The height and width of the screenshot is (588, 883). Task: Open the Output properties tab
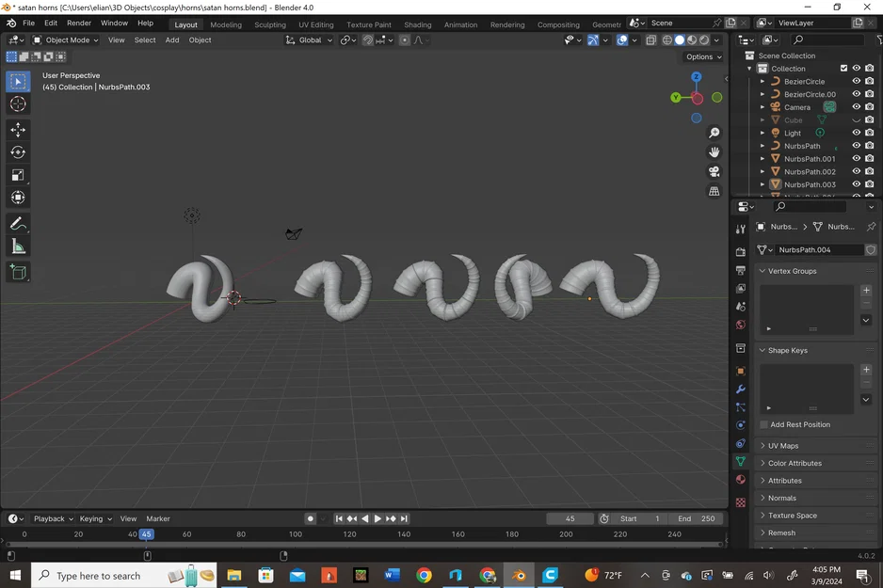(x=741, y=270)
